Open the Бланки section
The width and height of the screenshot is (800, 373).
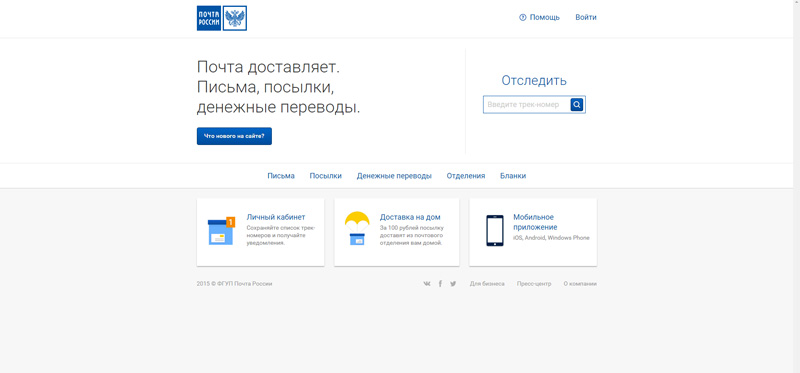click(513, 176)
